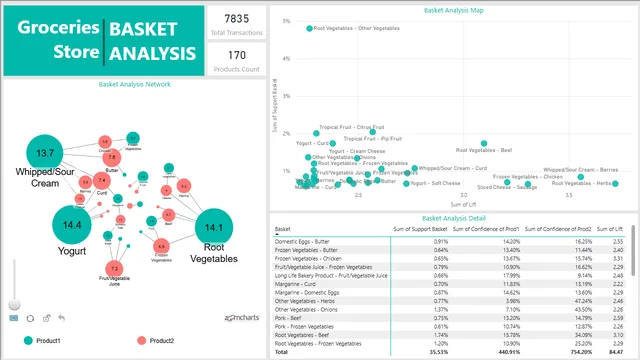
Task: Select the Butter 7.6 red node
Action: pyautogui.click(x=112, y=157)
